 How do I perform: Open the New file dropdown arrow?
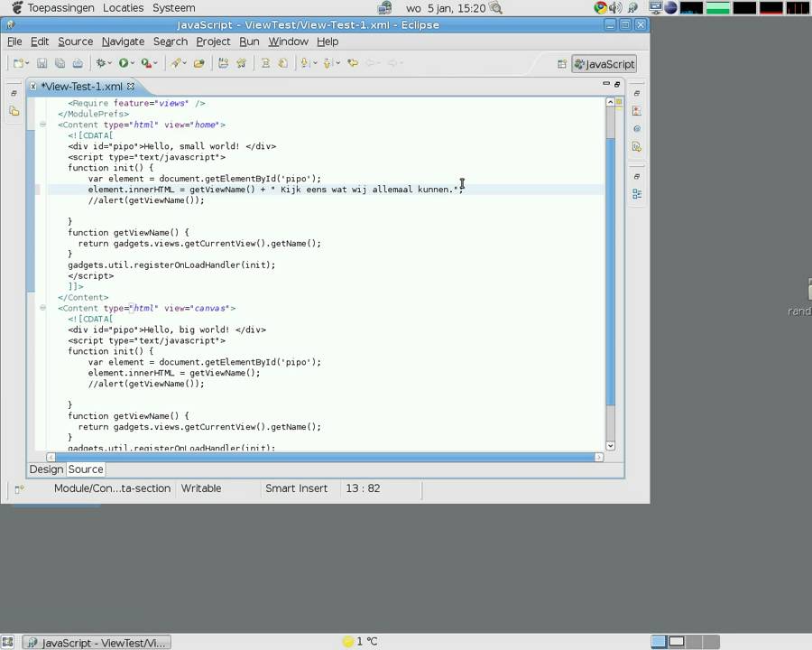click(27, 63)
